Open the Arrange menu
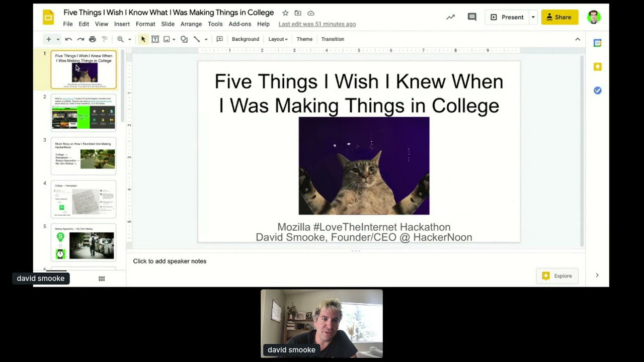The width and height of the screenshot is (644, 362). click(191, 24)
